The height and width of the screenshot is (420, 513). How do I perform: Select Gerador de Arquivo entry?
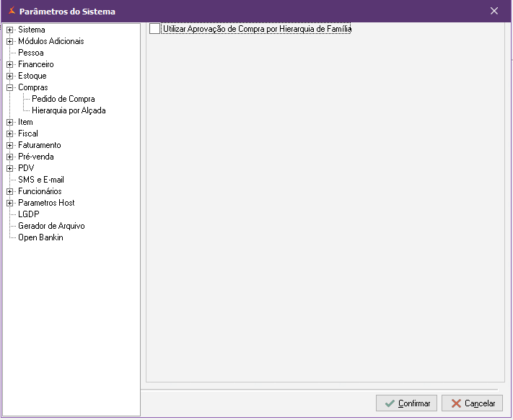51,226
